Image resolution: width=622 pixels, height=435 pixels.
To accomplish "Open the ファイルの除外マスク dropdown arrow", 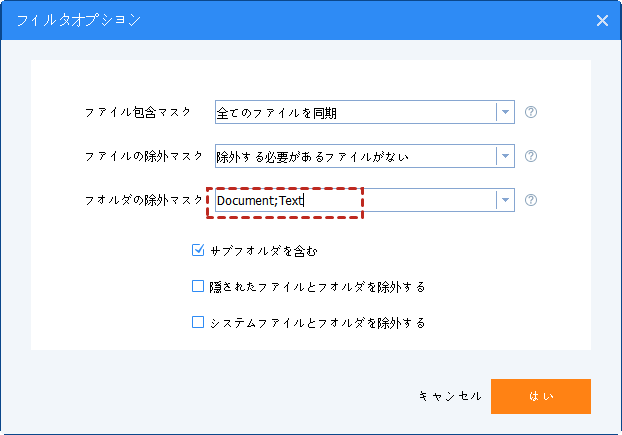I will tap(506, 156).
